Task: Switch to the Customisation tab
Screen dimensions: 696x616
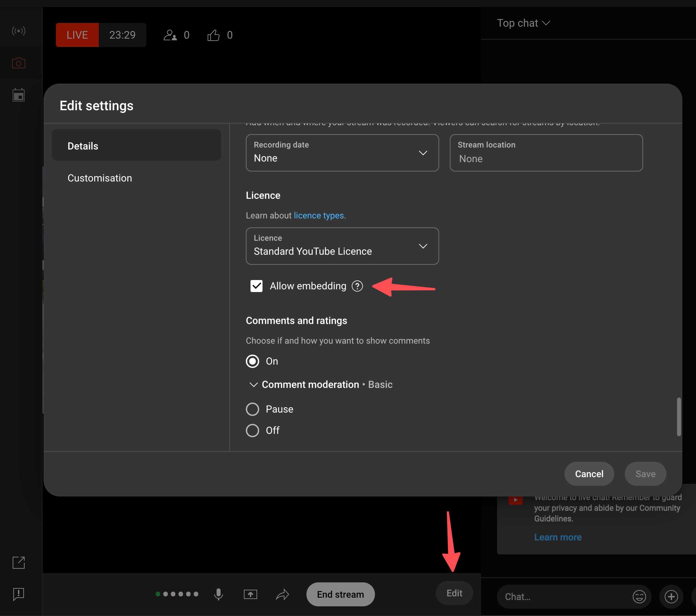Action: point(100,178)
